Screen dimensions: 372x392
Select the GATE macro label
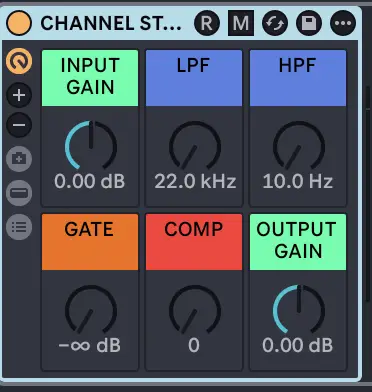[x=90, y=242]
